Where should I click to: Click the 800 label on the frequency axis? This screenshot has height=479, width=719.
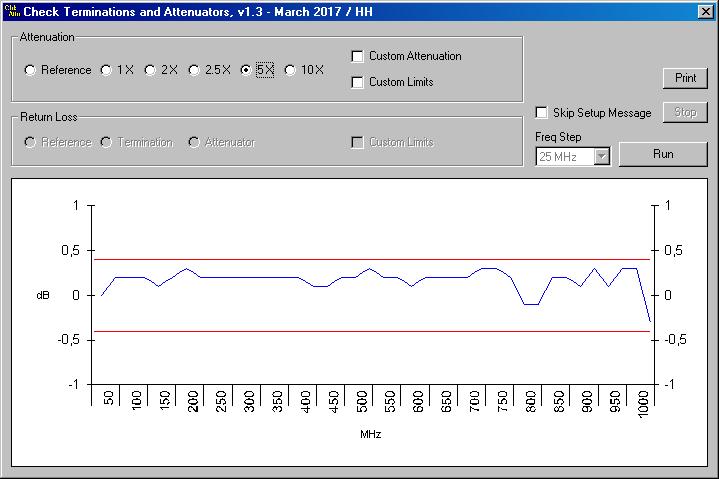531,401
